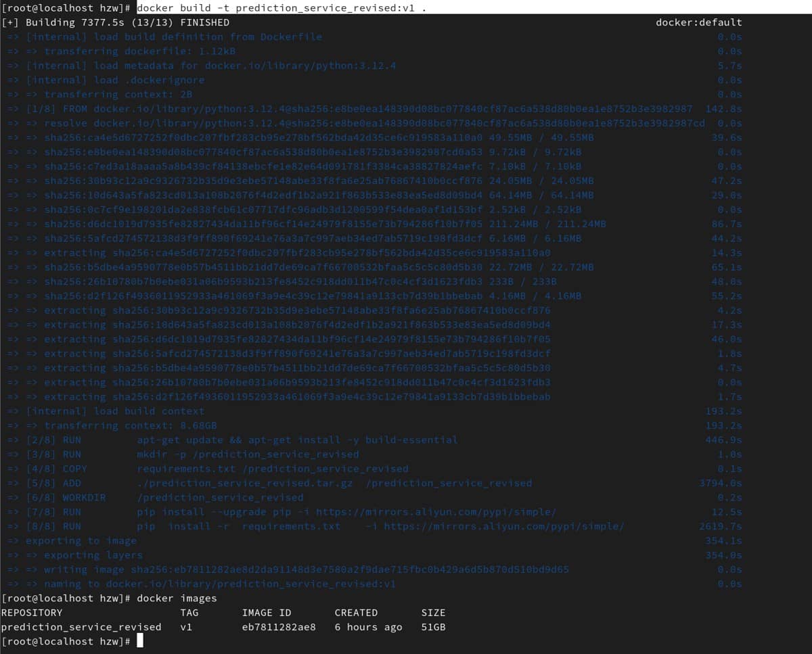
Task: Select the TAG column header
Action: [189, 613]
